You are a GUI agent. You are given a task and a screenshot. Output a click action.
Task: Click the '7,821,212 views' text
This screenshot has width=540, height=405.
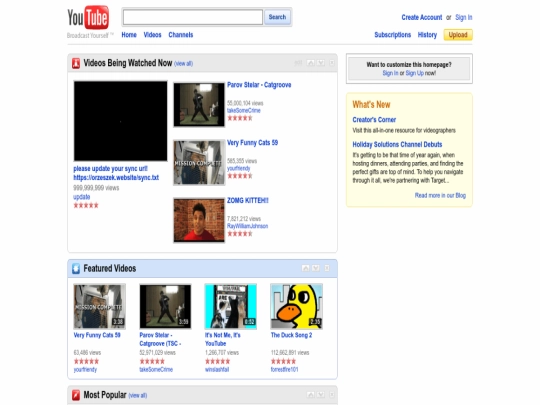(x=244, y=219)
